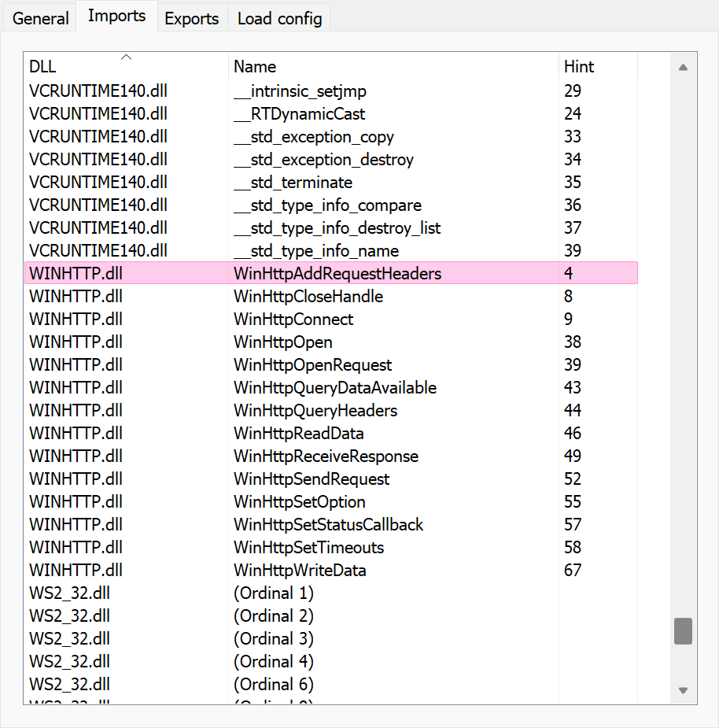
Task: Switch to the Exports tab
Action: [x=191, y=18]
